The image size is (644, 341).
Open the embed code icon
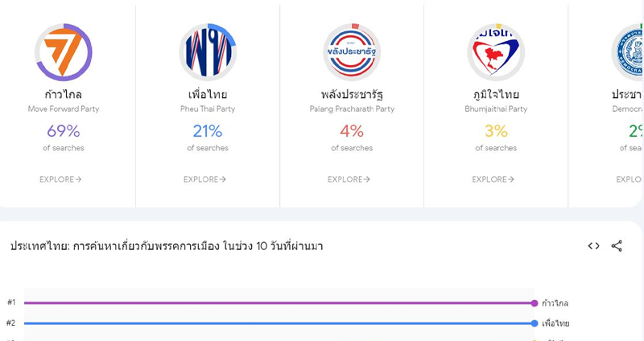click(x=593, y=246)
